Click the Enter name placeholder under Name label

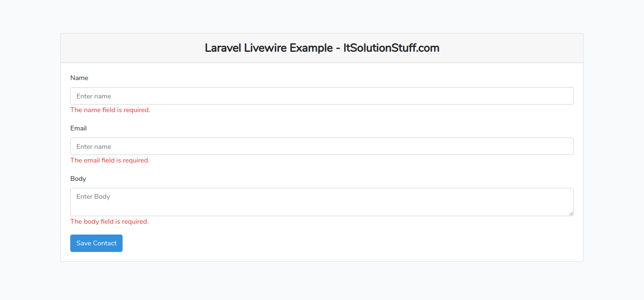94,96
